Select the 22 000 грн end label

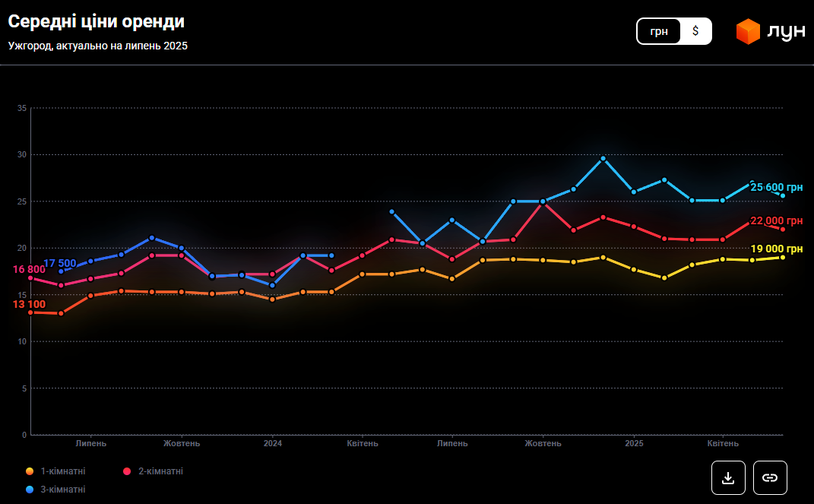(x=777, y=221)
